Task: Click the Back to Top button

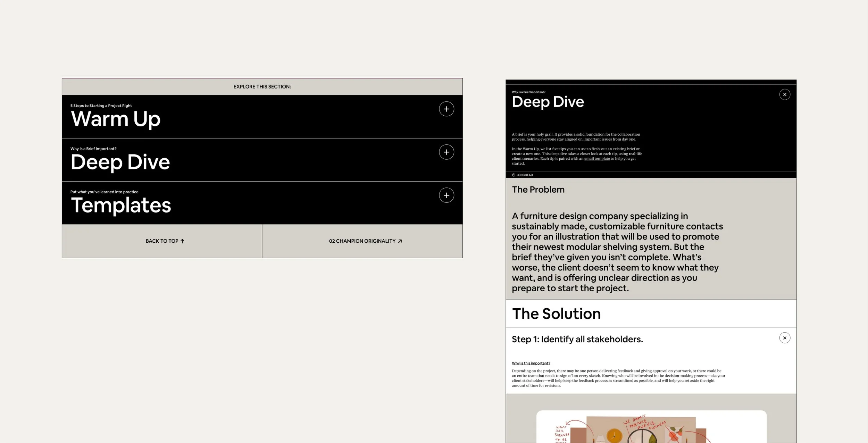Action: [x=162, y=241]
